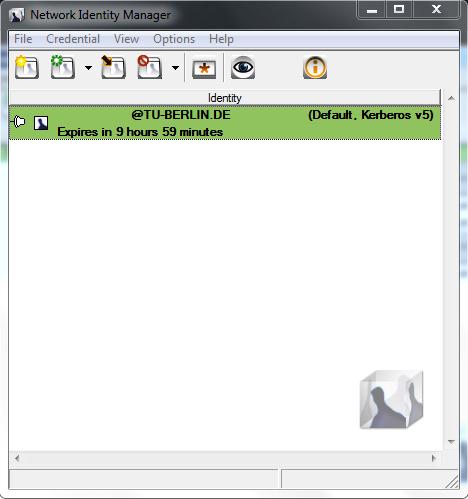This screenshot has width=468, height=499.
Task: Open the dropdown arrow next to Destroy credentials
Action: click(175, 68)
